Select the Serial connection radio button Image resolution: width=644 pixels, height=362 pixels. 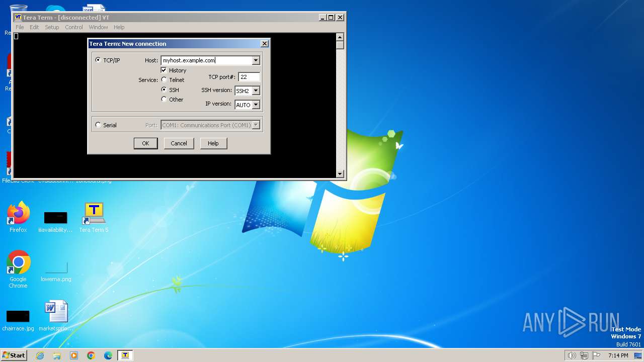coord(98,125)
